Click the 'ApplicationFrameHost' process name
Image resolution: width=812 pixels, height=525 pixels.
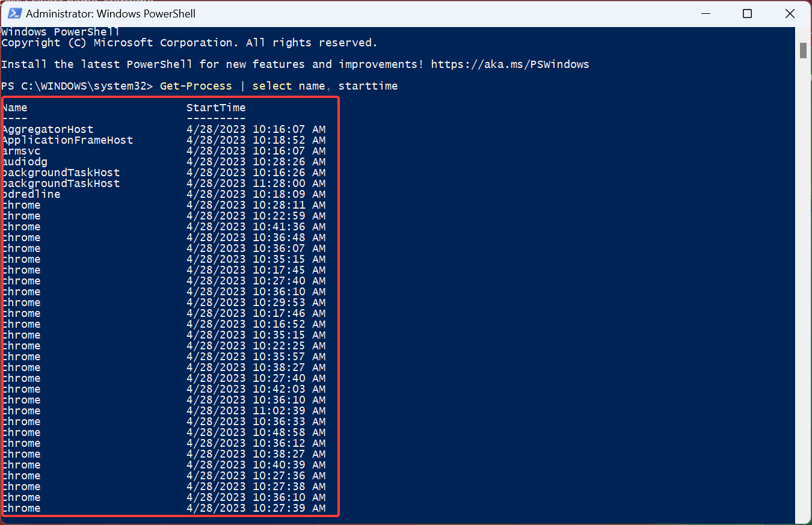click(67, 140)
